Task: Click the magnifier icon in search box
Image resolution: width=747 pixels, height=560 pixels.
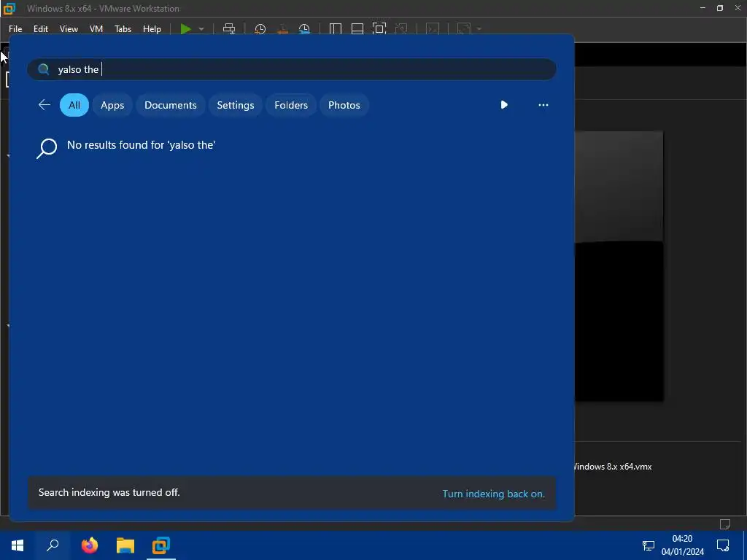Action: [43, 69]
